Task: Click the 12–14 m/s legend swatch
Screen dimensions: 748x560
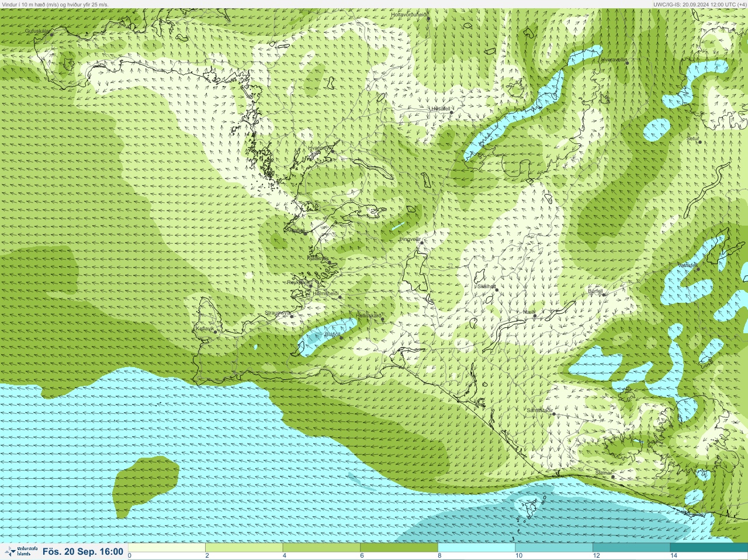Action: [631, 548]
